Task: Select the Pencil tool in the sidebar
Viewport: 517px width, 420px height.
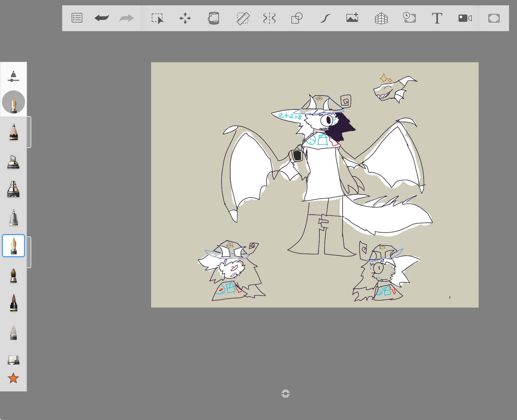Action: (x=13, y=132)
